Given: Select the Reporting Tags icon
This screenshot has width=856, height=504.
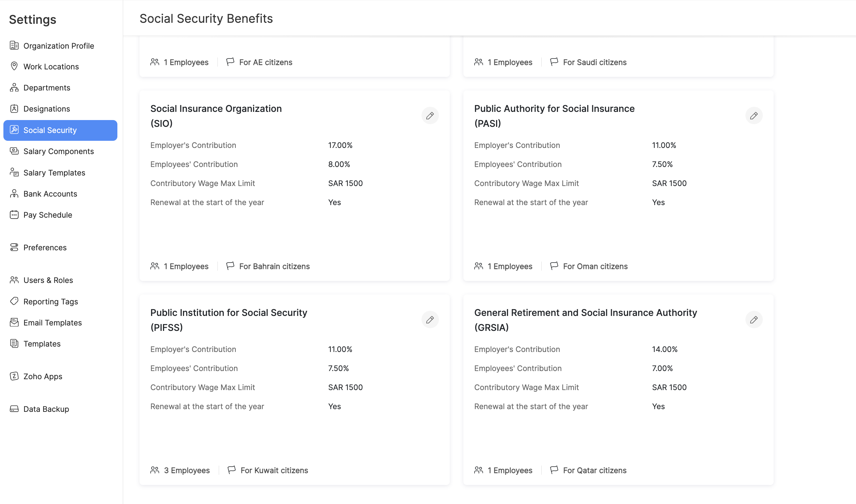Looking at the screenshot, I should [14, 301].
